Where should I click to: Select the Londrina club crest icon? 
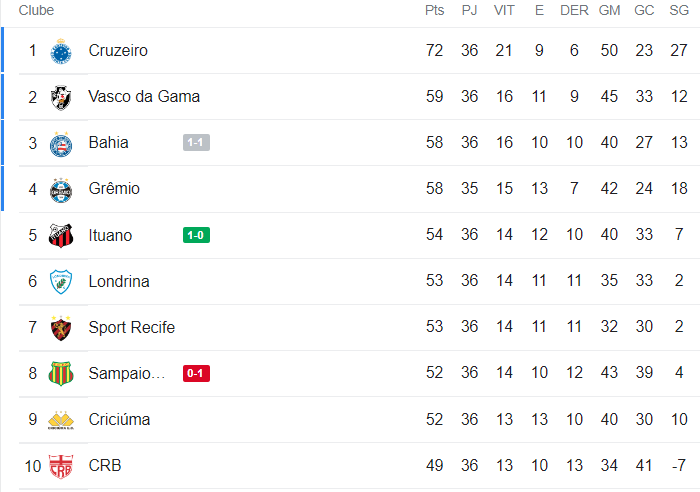(62, 282)
